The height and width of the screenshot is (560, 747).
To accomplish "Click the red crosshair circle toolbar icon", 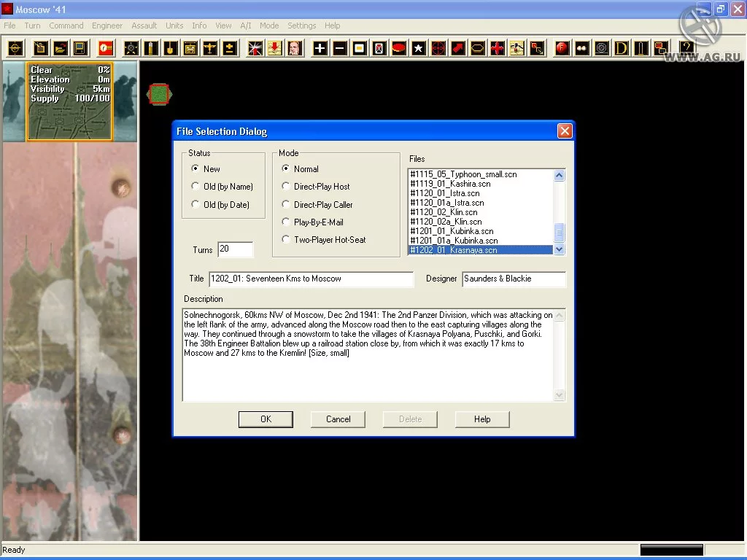I will click(438, 48).
